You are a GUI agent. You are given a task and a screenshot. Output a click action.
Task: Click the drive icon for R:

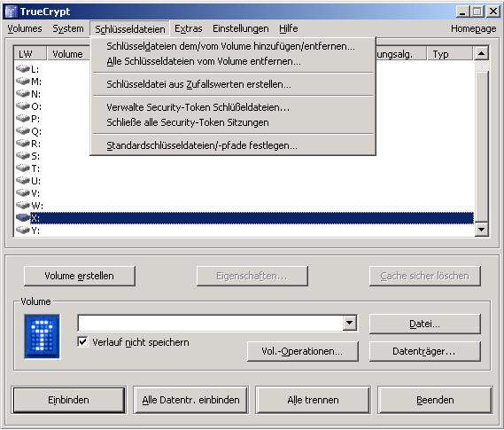[x=23, y=143]
